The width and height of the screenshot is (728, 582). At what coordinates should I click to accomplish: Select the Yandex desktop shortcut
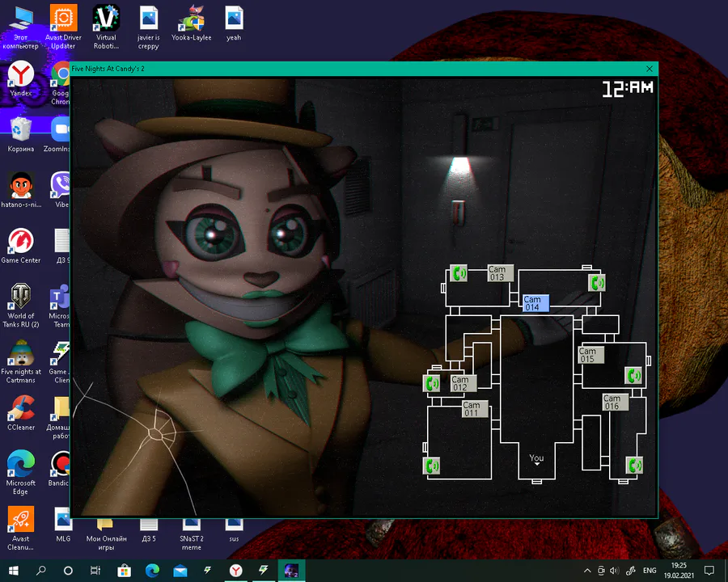pos(20,79)
